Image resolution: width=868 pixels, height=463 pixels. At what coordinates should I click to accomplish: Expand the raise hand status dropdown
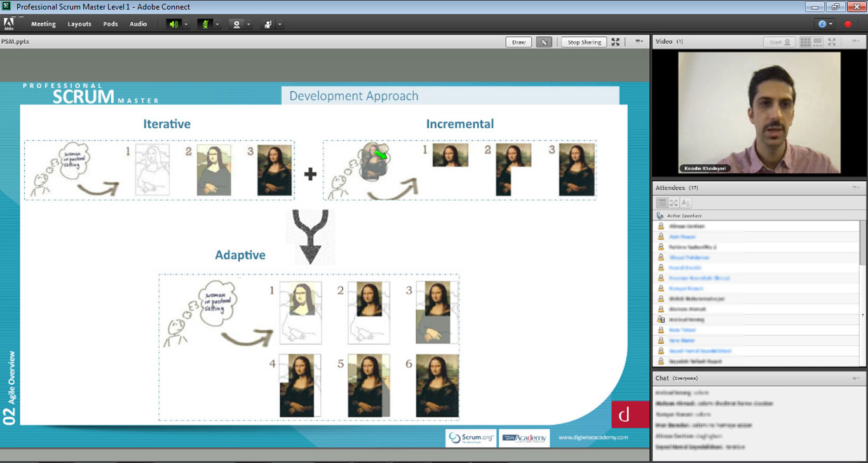[x=280, y=24]
